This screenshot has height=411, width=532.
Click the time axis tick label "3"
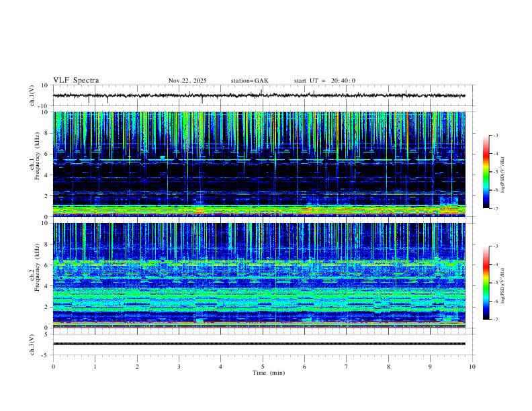(x=179, y=367)
